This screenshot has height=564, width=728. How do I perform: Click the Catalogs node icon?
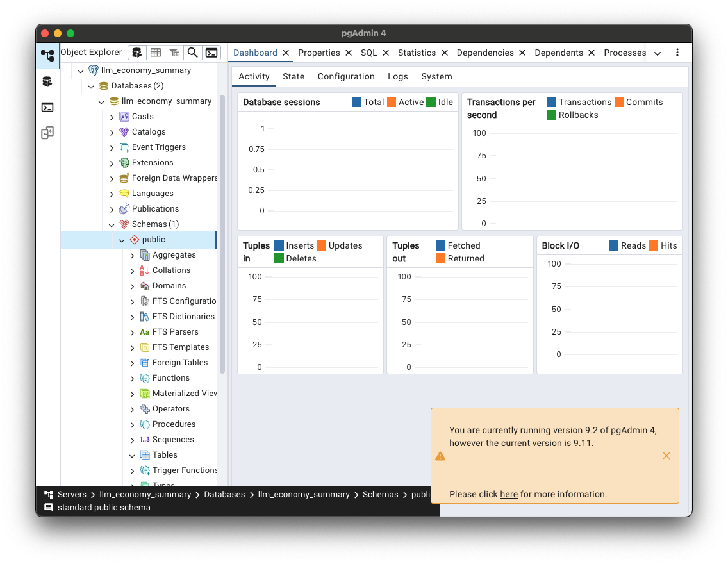pos(124,132)
